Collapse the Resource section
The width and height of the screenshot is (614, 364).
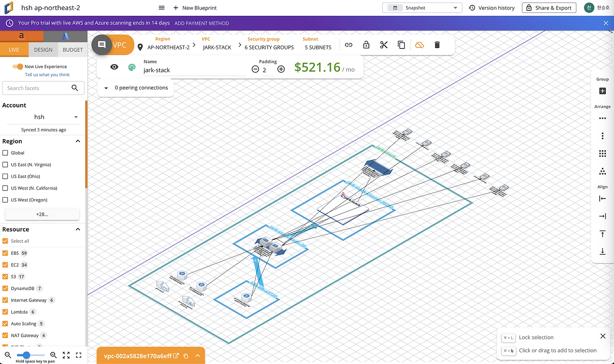[78, 229]
